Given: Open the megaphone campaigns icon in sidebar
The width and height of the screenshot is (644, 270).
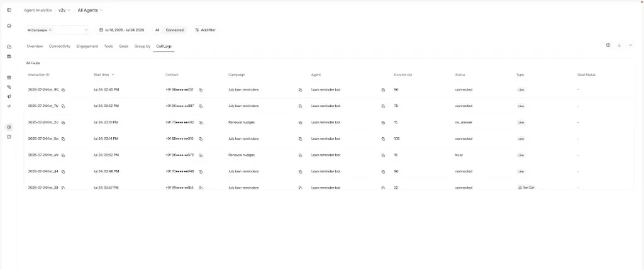Looking at the screenshot, I should (9, 96).
